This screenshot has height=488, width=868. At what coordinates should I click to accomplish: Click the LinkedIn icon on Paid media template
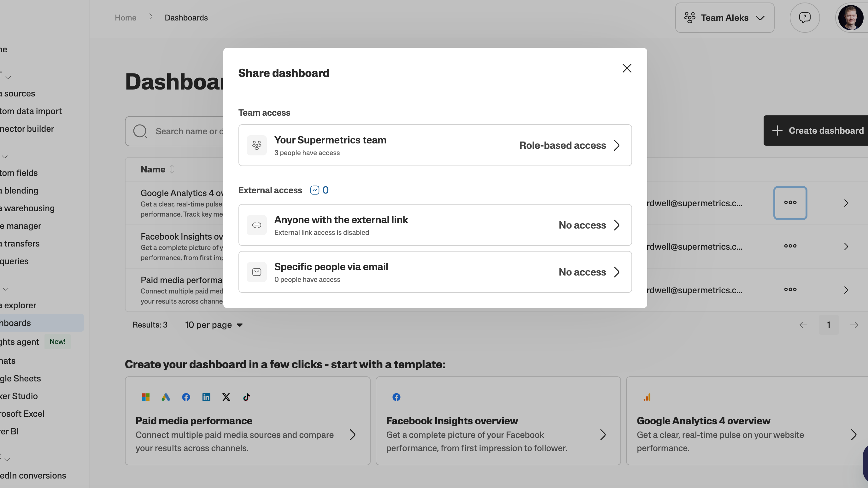click(206, 397)
